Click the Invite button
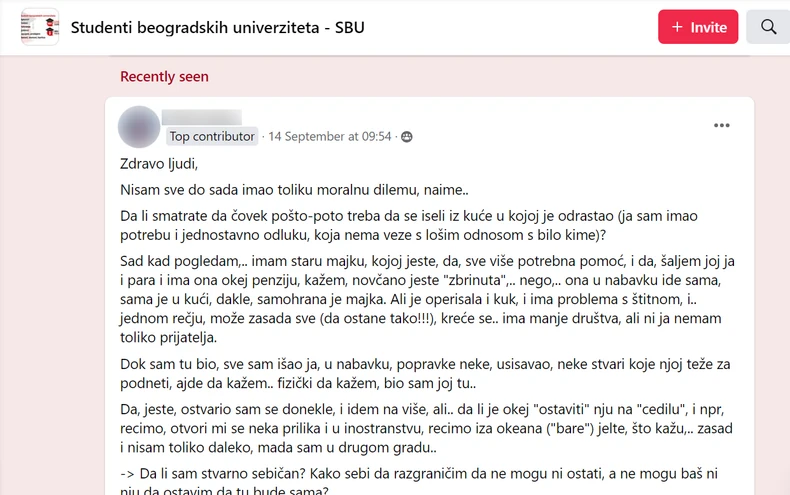790x495 pixels. pyautogui.click(x=698, y=27)
